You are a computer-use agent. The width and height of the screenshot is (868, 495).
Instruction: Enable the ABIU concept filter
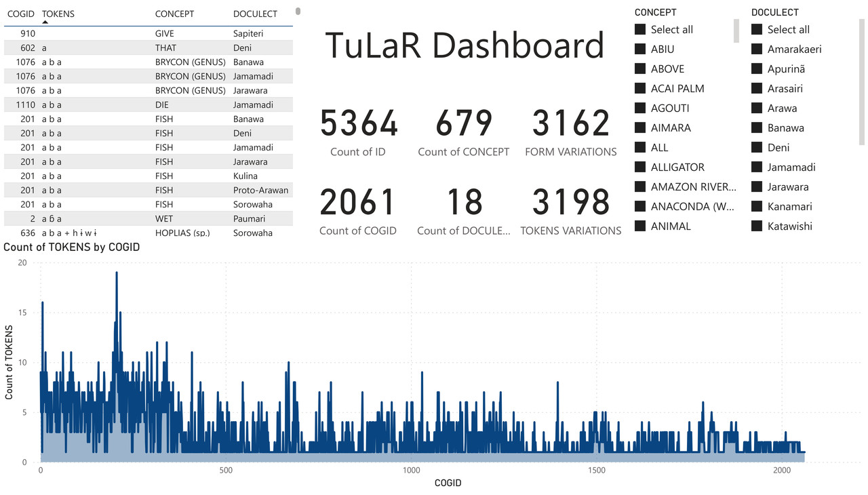point(639,49)
